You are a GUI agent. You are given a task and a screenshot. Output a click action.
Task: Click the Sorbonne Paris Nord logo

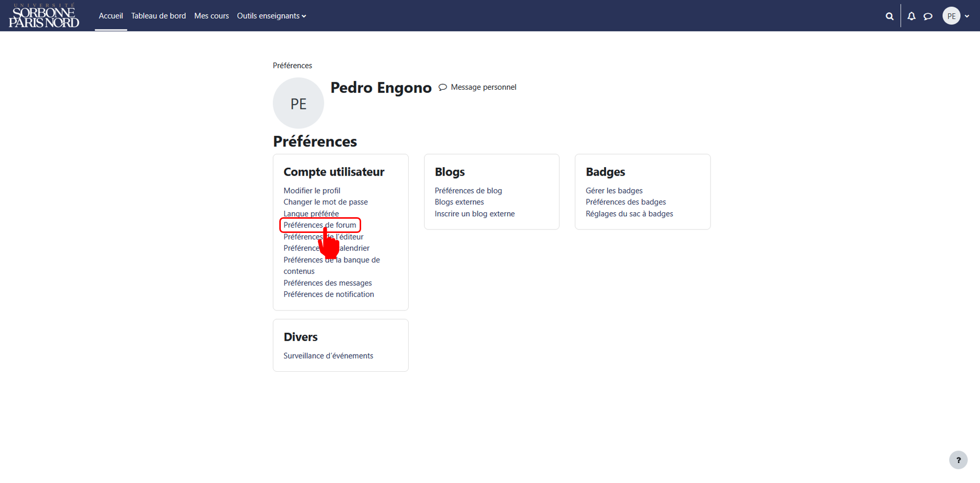tap(44, 16)
